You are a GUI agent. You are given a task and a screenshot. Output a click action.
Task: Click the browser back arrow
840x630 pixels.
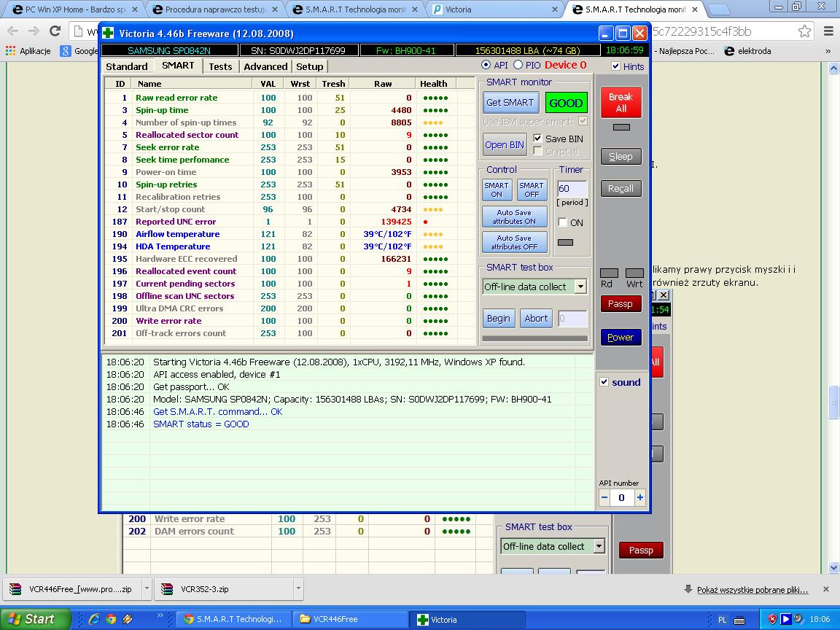point(13,31)
